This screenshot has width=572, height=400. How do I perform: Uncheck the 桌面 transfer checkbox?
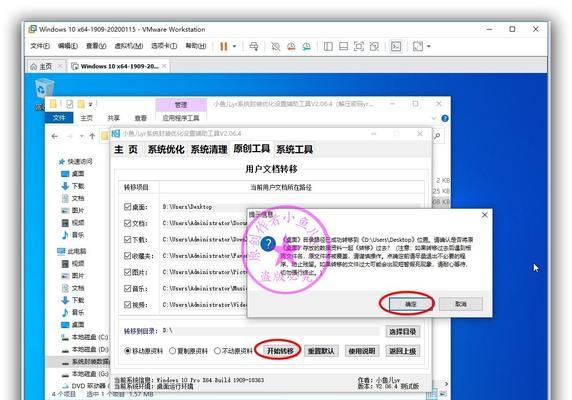click(127, 207)
